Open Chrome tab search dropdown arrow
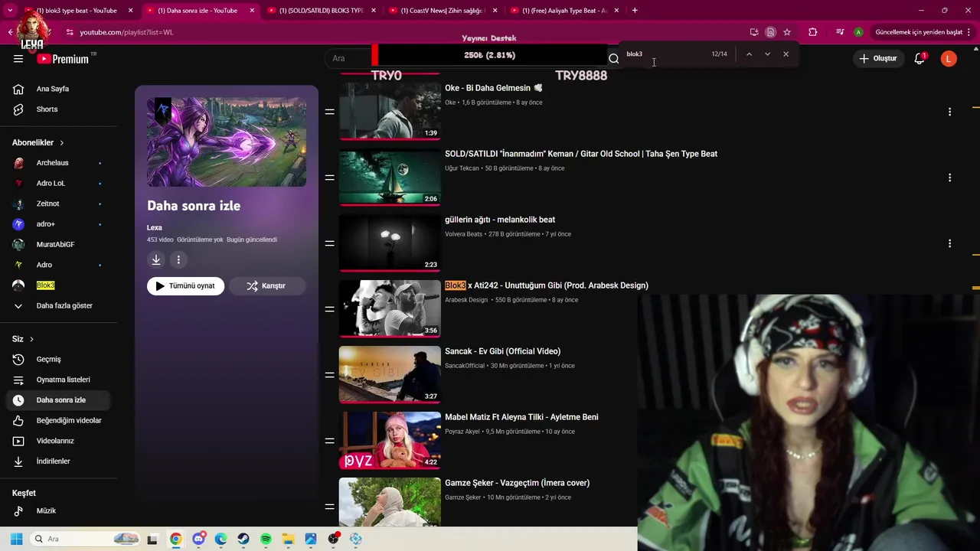Screen dimensions: 980x551 click(10, 11)
